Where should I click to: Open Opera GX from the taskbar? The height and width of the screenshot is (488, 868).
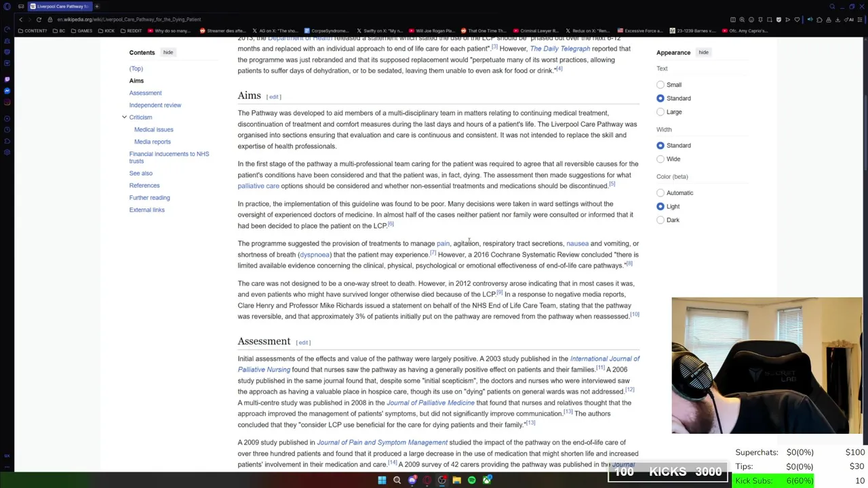click(x=427, y=481)
